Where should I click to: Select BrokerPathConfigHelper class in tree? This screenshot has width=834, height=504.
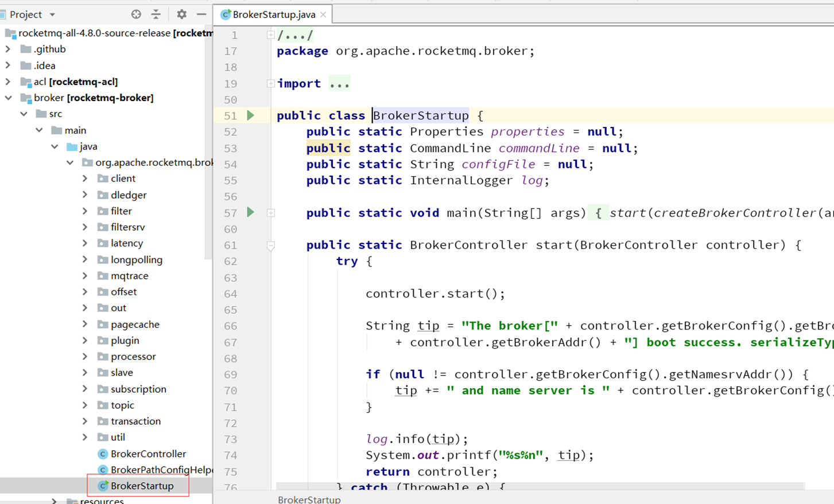161,470
